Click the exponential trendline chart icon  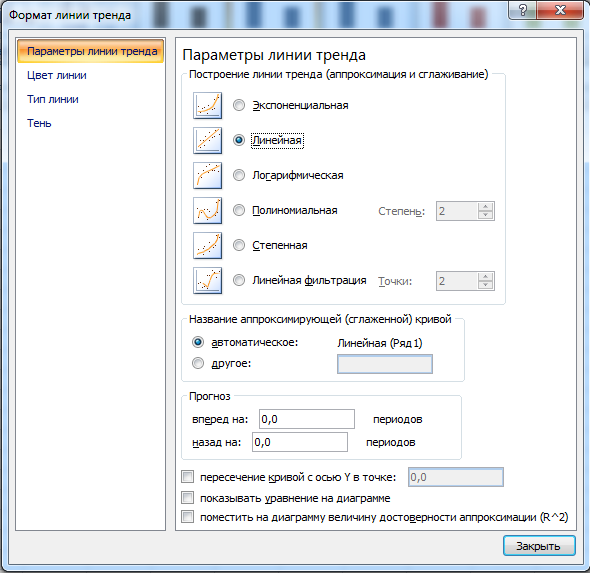coord(207,106)
